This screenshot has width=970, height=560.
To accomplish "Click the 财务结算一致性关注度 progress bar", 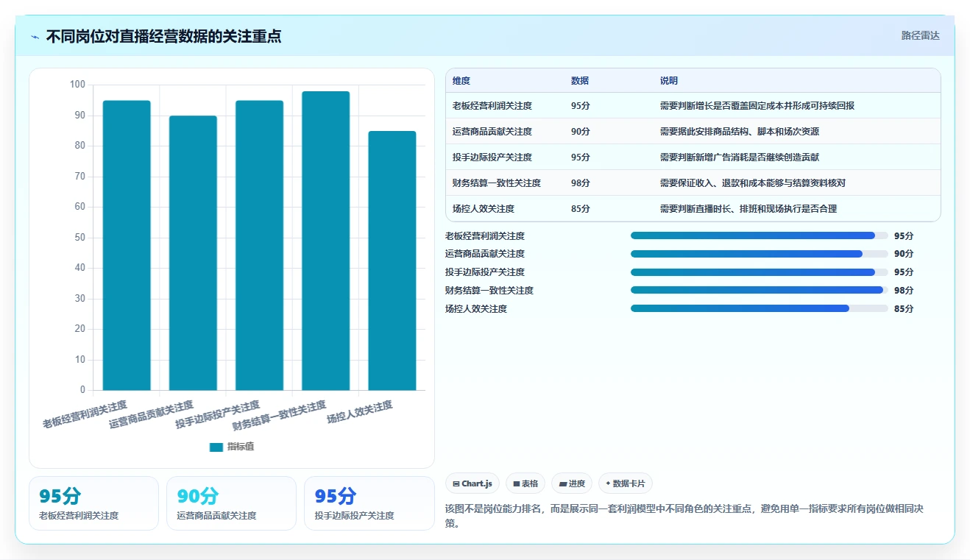I will tap(759, 290).
